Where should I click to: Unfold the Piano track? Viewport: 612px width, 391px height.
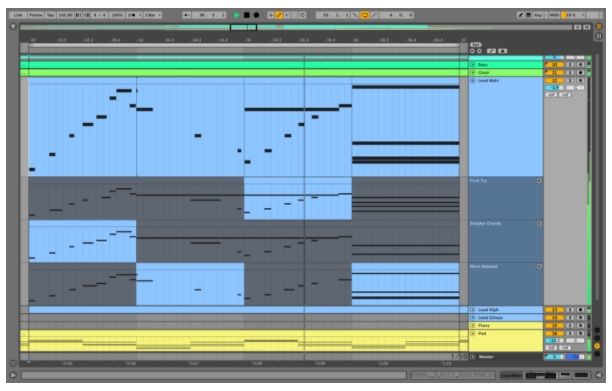tap(472, 325)
